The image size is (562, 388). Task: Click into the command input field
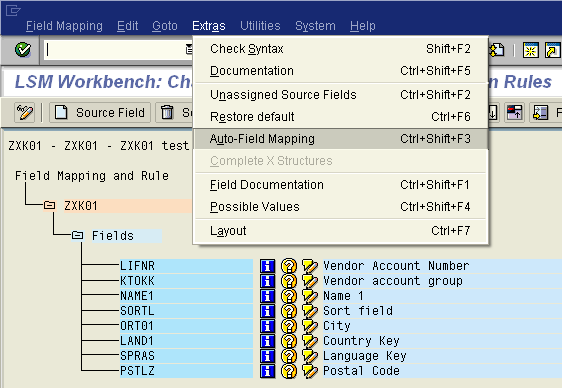[115, 49]
